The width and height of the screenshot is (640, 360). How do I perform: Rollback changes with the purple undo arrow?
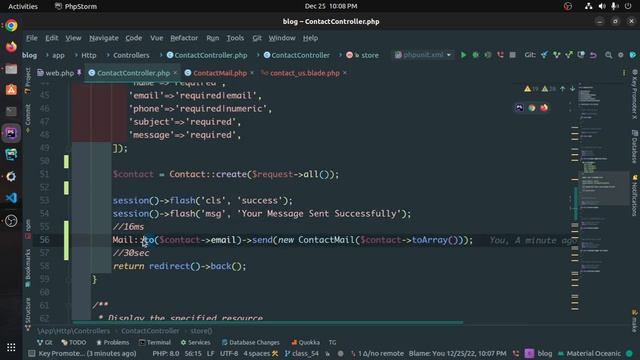[x=593, y=55]
